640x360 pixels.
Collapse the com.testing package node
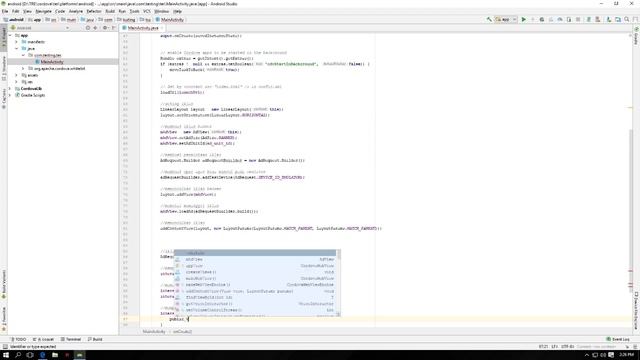[23, 55]
